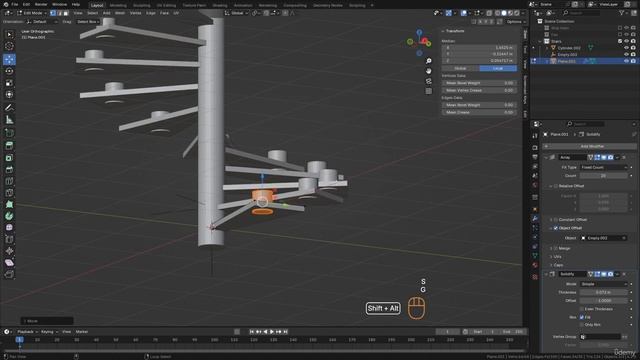Click the Add Modifier button
This screenshot has height=360, width=640.
(589, 146)
